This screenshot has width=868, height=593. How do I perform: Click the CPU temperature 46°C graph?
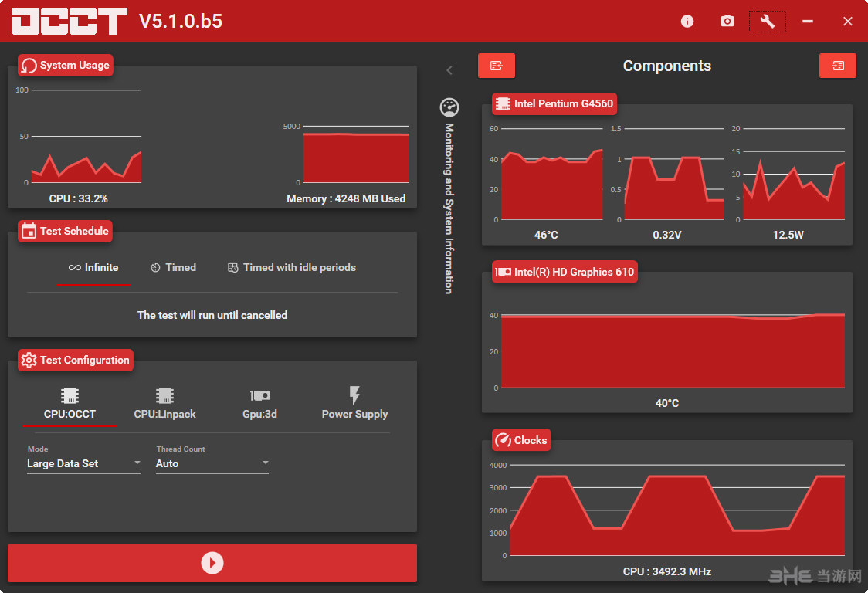(x=552, y=174)
